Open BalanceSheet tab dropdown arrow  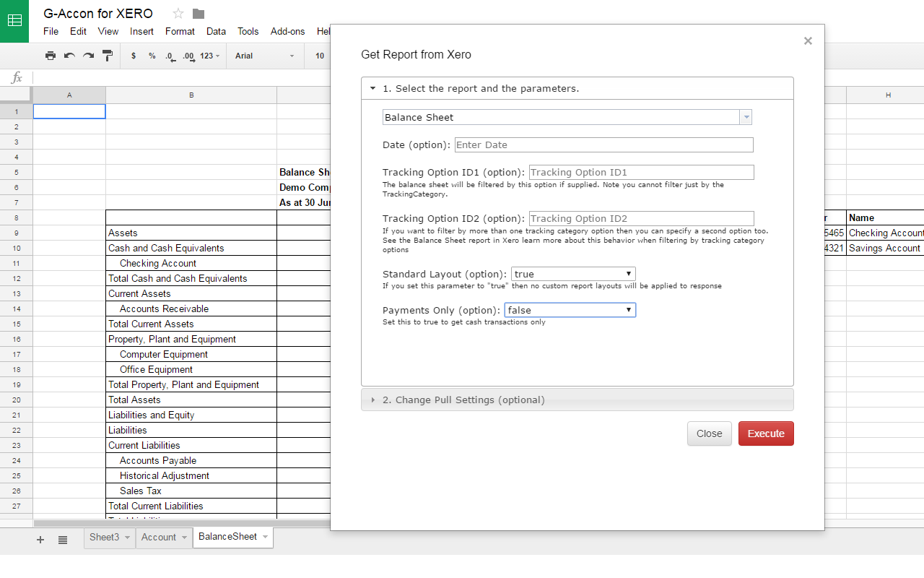pos(265,537)
